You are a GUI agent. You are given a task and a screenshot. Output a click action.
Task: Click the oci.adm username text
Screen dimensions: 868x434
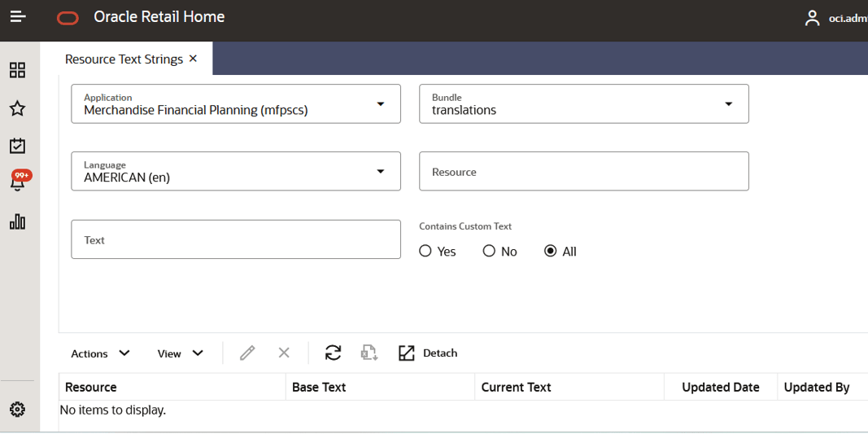click(x=848, y=19)
